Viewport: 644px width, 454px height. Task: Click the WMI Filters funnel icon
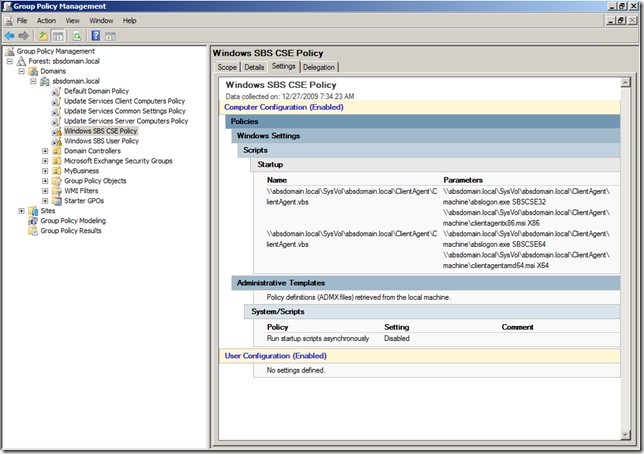click(x=57, y=191)
